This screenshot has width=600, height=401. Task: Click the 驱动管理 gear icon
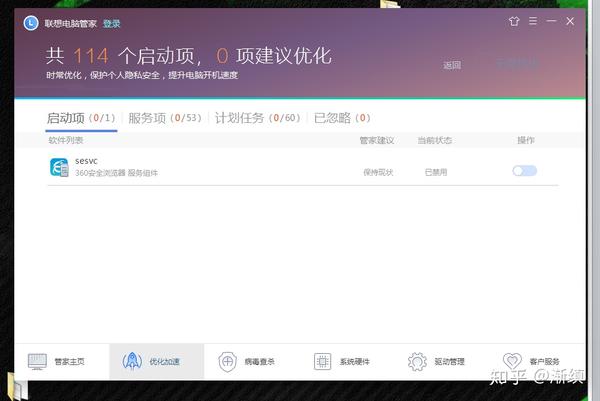417,362
